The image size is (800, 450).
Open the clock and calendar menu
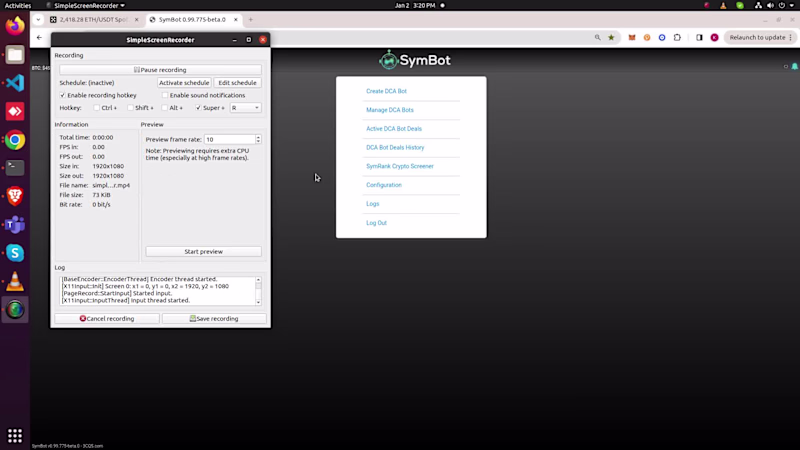(x=415, y=6)
